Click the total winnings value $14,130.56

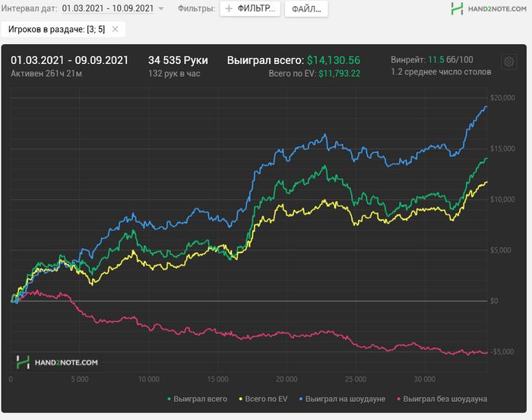pyautogui.click(x=334, y=60)
